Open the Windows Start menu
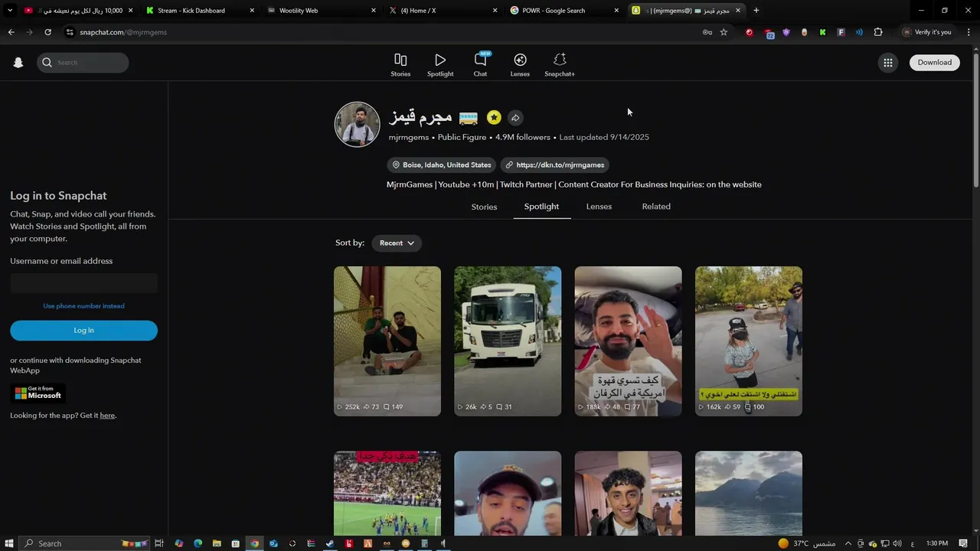Image resolution: width=980 pixels, height=551 pixels. coord(9,543)
